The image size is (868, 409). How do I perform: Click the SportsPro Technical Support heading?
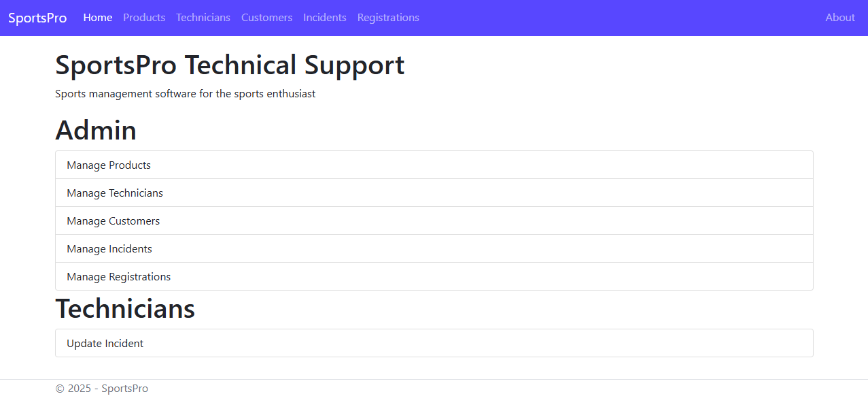[230, 65]
